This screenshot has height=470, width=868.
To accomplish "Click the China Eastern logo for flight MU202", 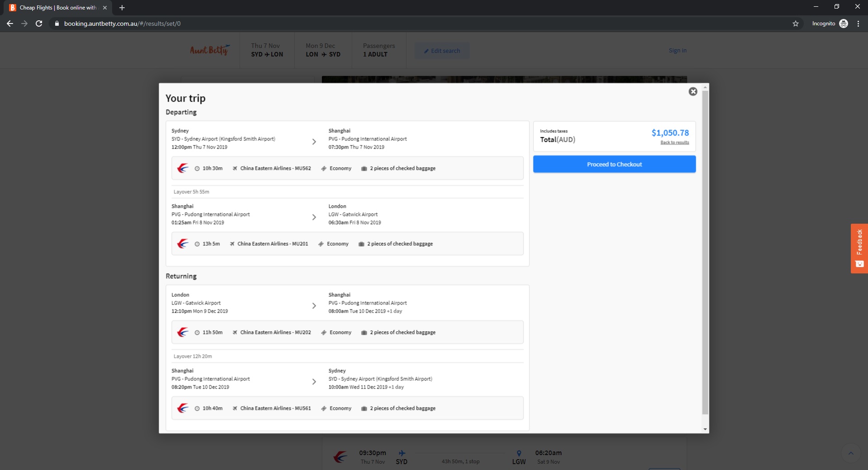I will (183, 333).
